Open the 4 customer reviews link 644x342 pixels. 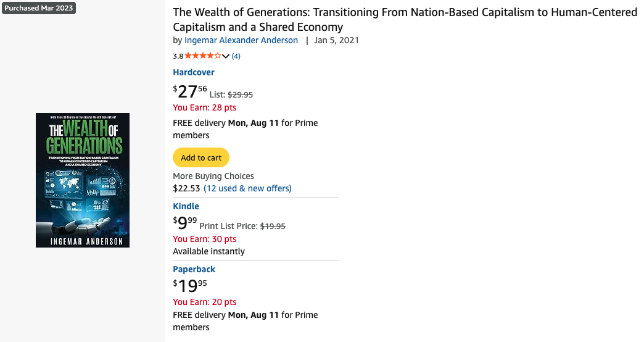[x=236, y=56]
